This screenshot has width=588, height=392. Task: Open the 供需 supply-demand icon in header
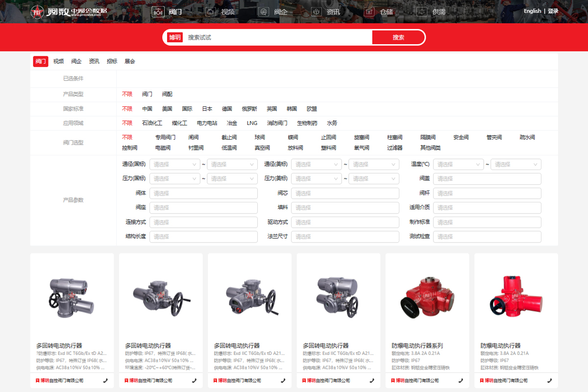[422, 11]
